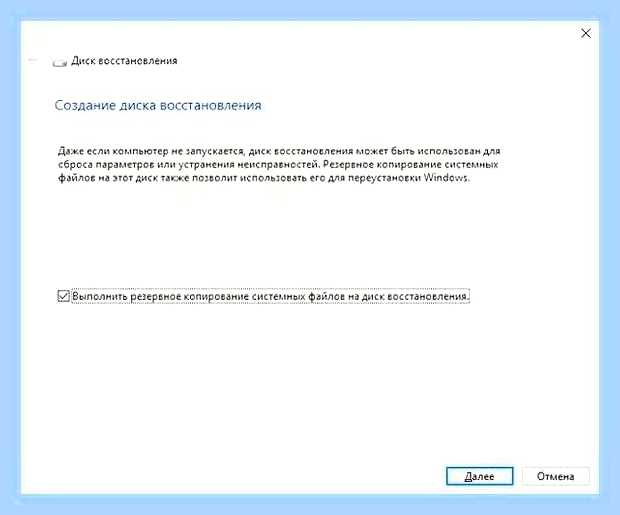Click the Отмена button
620x515 pixels.
pyautogui.click(x=556, y=476)
